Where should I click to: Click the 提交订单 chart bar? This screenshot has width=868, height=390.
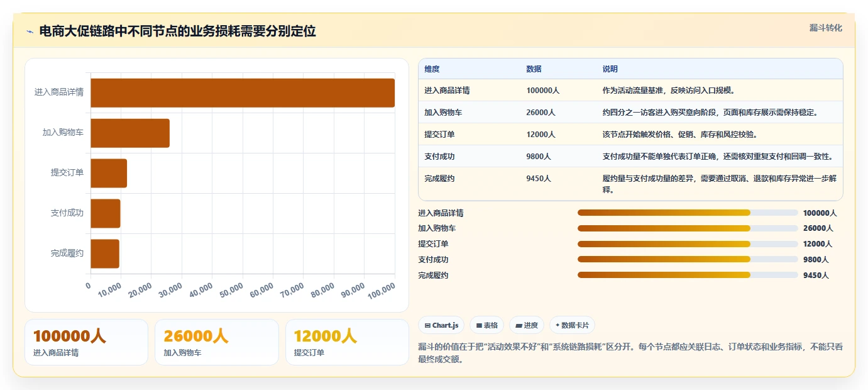(109, 173)
